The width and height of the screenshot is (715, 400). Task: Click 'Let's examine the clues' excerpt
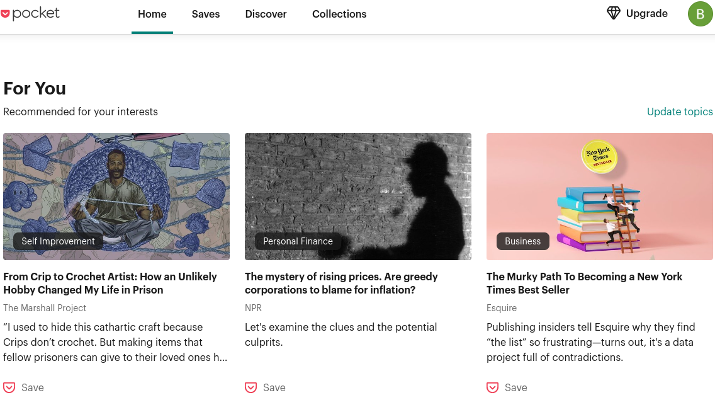[341, 334]
